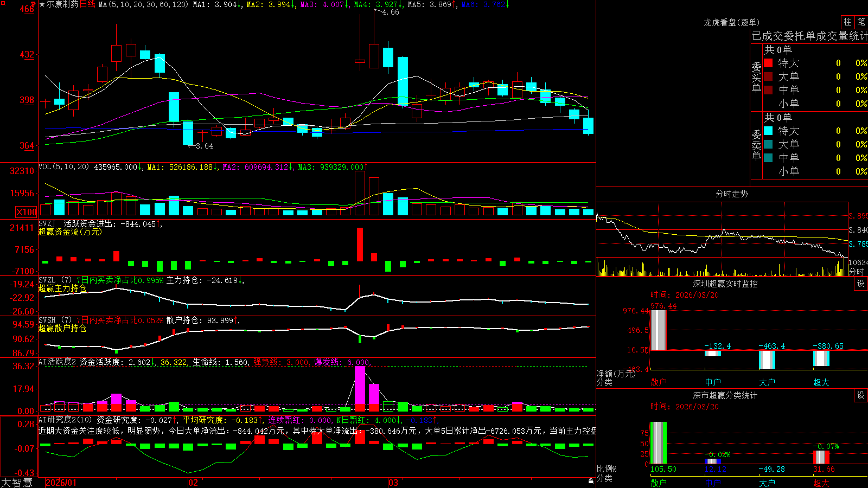868x488 pixels.
Task: Click the 中户 bar showing -132.4
Action: [713, 354]
